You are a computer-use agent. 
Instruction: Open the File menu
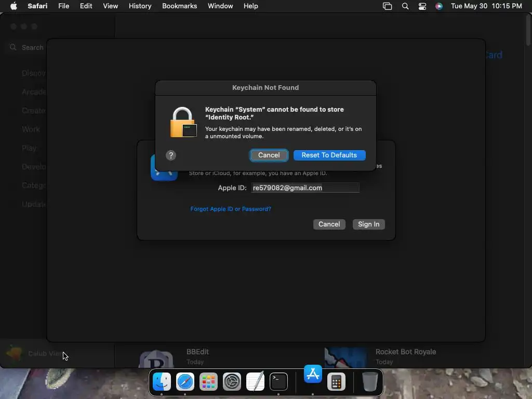pos(63,6)
